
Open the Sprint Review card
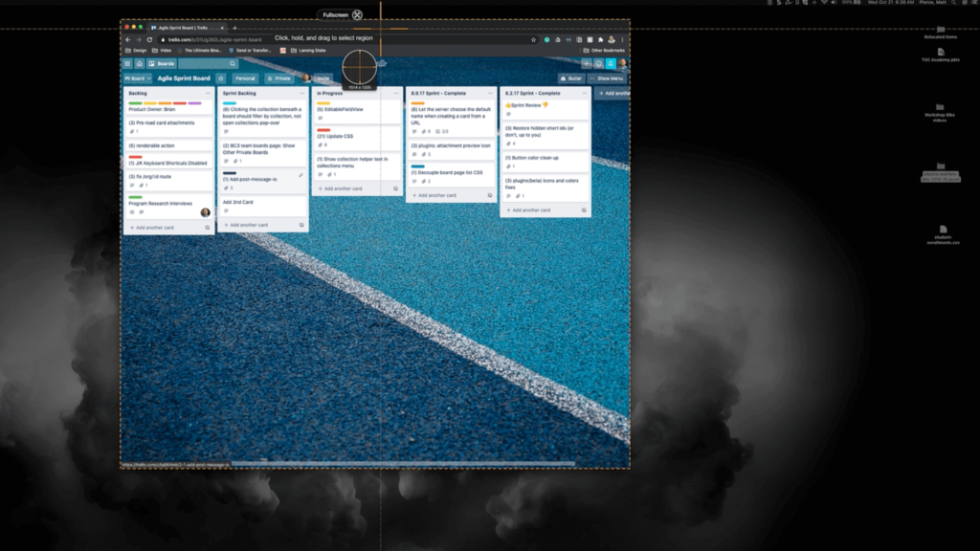(x=545, y=109)
